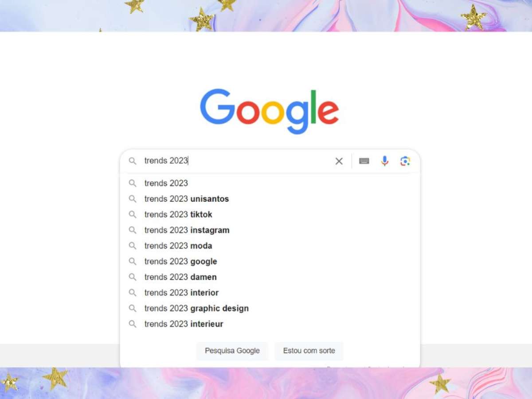Screen dimensions: 532x399
Task: Select the 'trends 2023' first suggestion
Action: point(270,183)
